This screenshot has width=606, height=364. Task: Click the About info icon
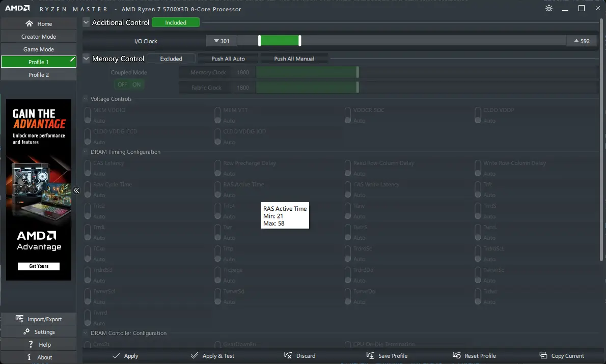coord(29,357)
